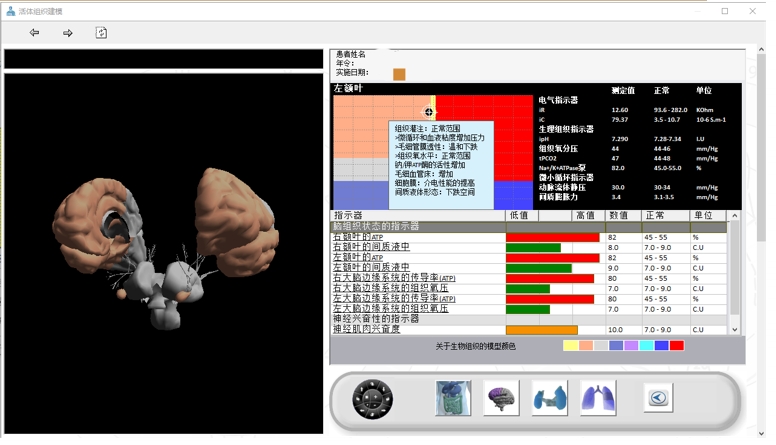776x445 pixels.
Task: Open the round navigation dial control
Action: tap(373, 399)
